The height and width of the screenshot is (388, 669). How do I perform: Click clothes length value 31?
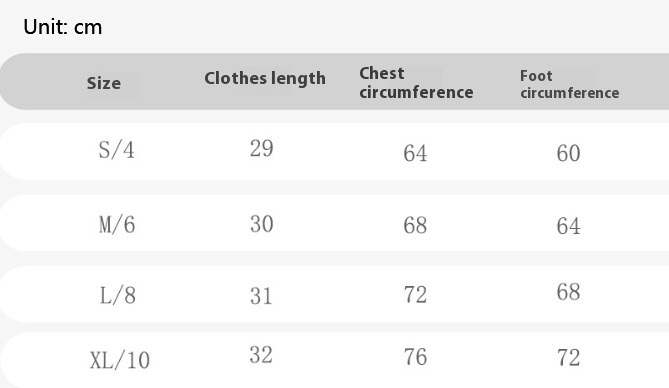coord(261,296)
